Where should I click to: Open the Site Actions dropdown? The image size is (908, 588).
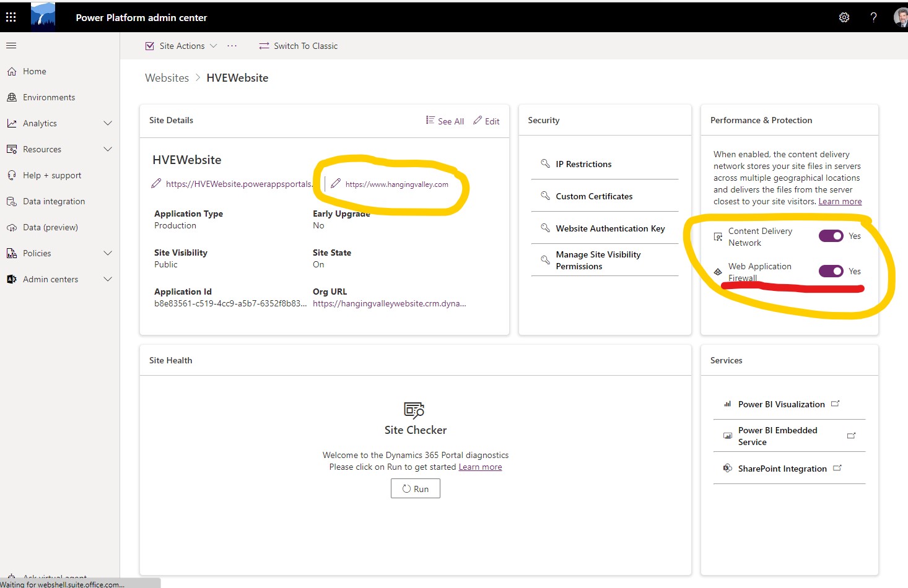[x=181, y=46]
